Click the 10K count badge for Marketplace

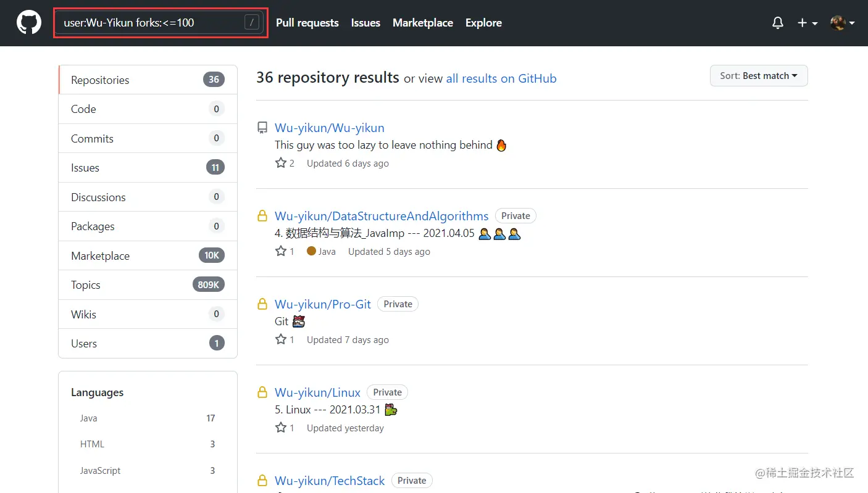pos(212,255)
